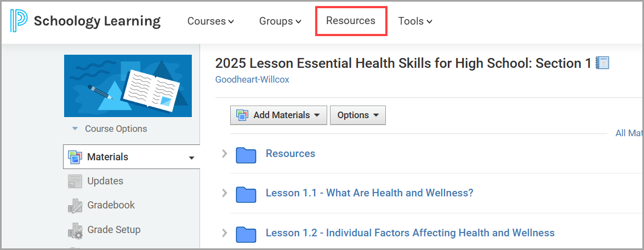Expand the Resources folder chevron
This screenshot has width=644, height=250.
(x=224, y=154)
